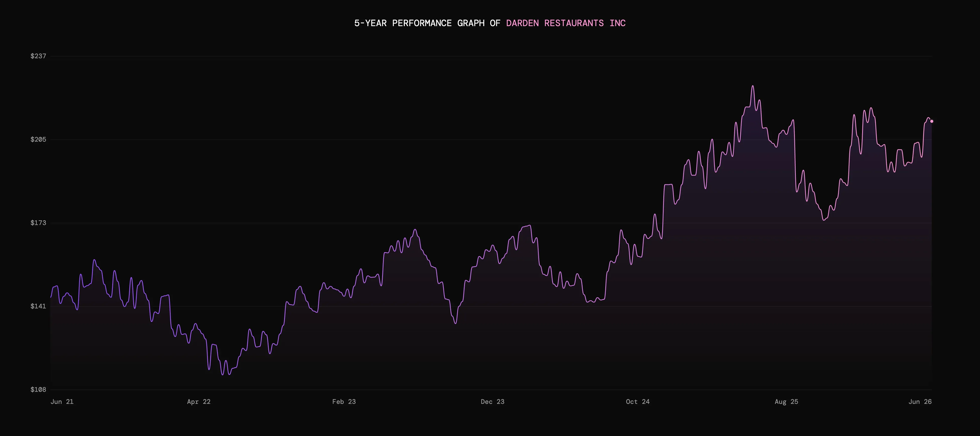Click the 'Jun 26' x-axis date label

click(920, 402)
